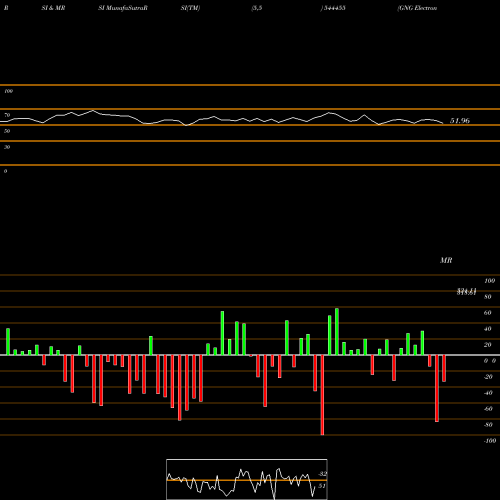Image resolution: width=500 pixels, height=500 pixels.
Task: Click the 'GNG Electron' title text
Action: [x=418, y=8]
